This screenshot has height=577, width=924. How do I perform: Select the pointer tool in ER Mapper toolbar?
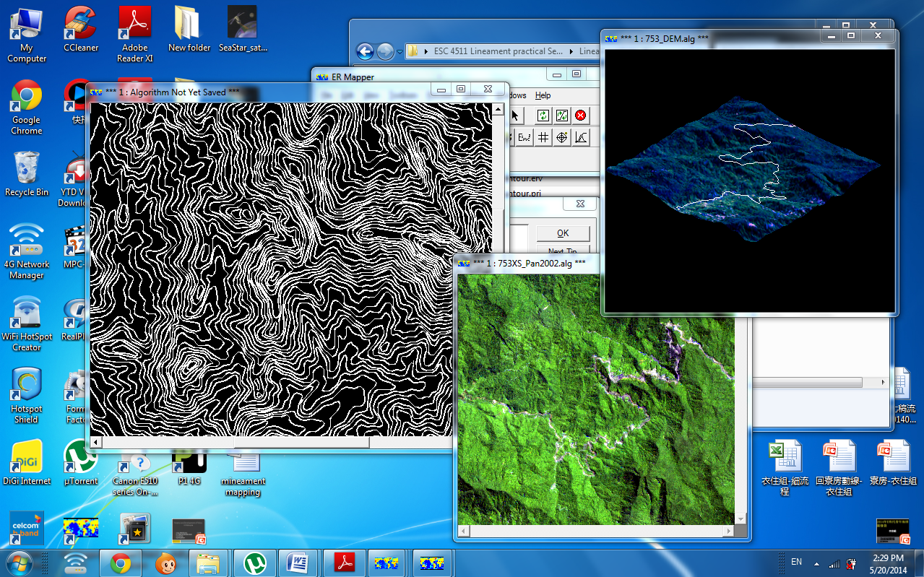tap(515, 116)
